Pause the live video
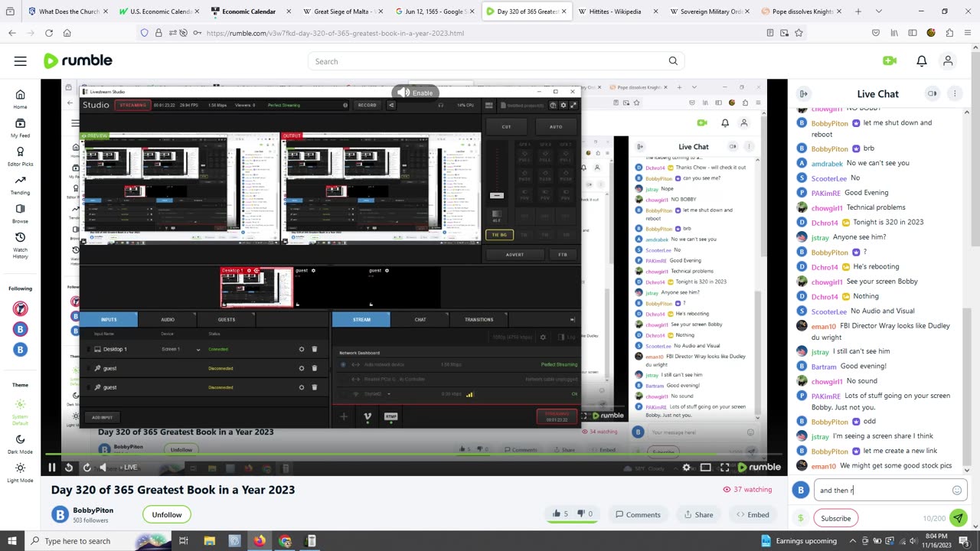 [52, 467]
